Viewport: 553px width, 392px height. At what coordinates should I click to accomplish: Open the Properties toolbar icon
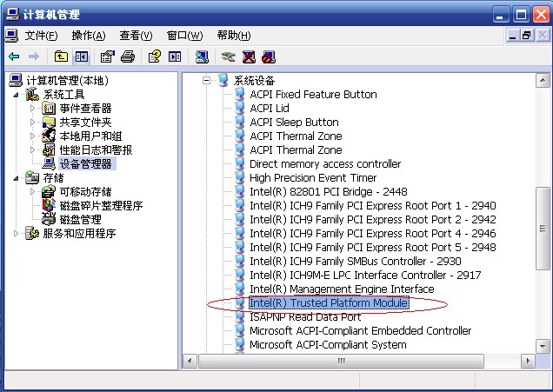pos(108,56)
